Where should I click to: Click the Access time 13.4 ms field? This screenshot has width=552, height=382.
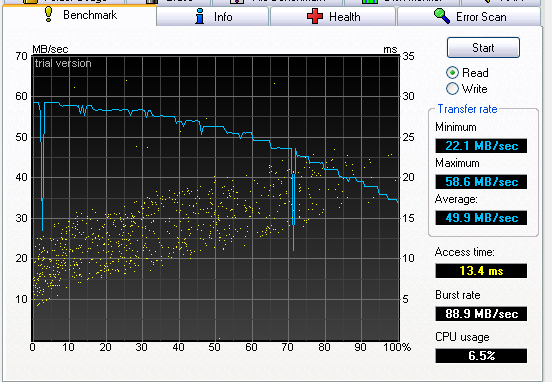point(481,271)
